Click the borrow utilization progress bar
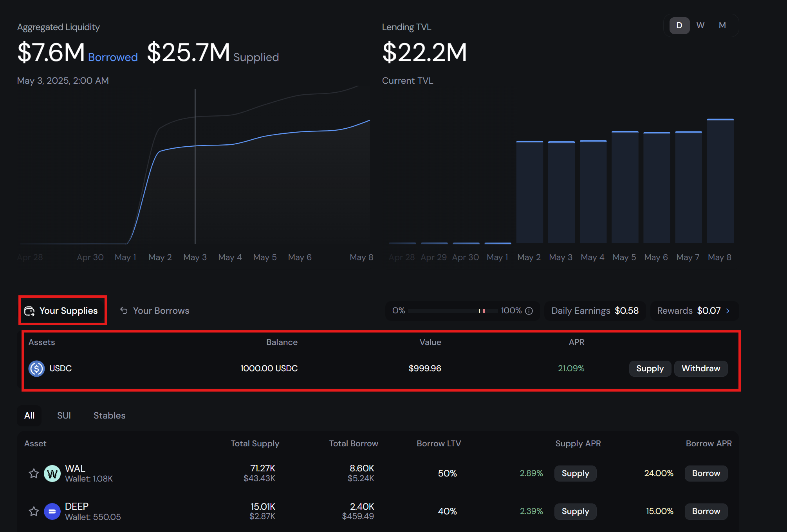 tap(452, 311)
